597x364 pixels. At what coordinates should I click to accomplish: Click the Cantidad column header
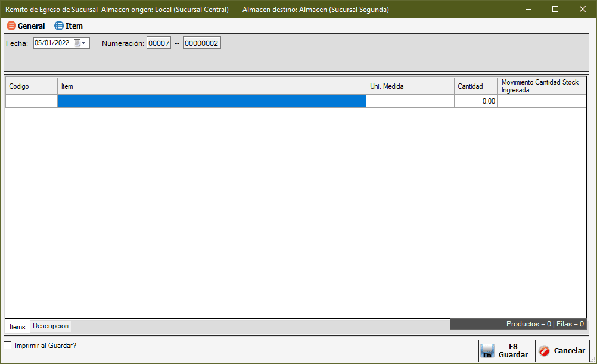click(475, 86)
